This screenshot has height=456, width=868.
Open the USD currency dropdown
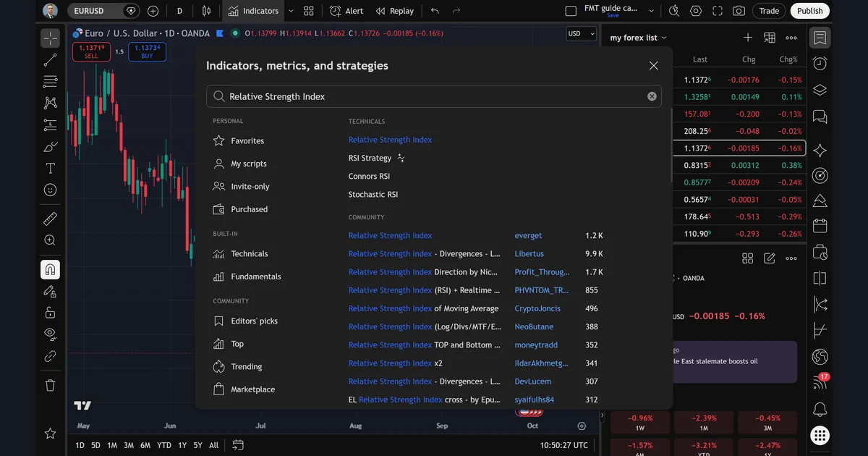[x=581, y=33]
